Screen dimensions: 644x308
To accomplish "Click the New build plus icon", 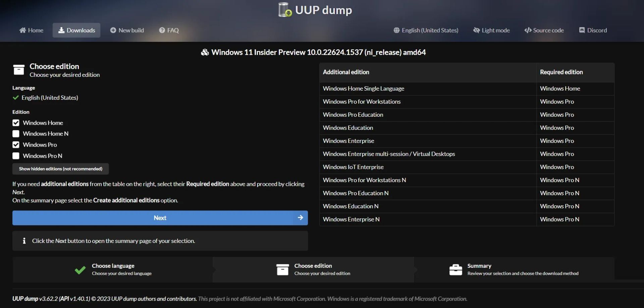I will [113, 30].
